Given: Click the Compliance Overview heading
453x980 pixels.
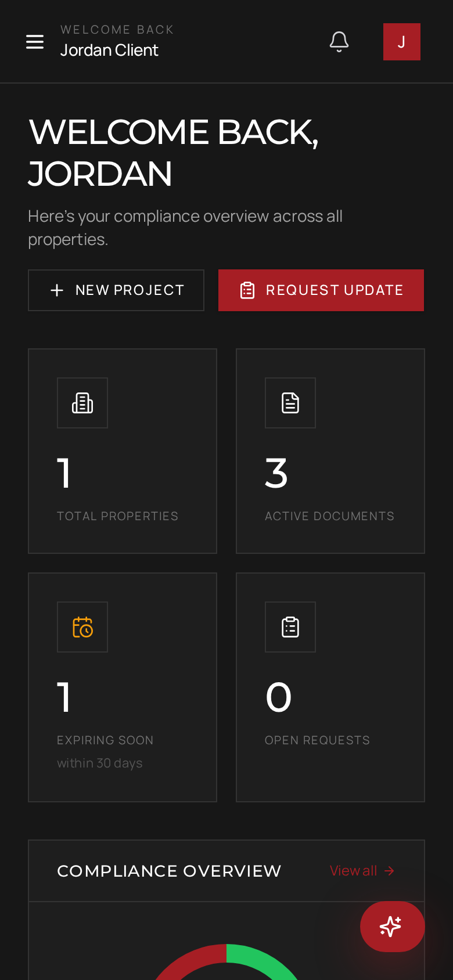Looking at the screenshot, I should pyautogui.click(x=169, y=871).
